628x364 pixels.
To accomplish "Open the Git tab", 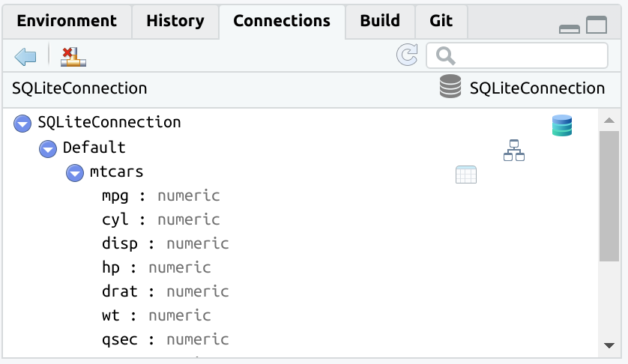I will point(441,21).
